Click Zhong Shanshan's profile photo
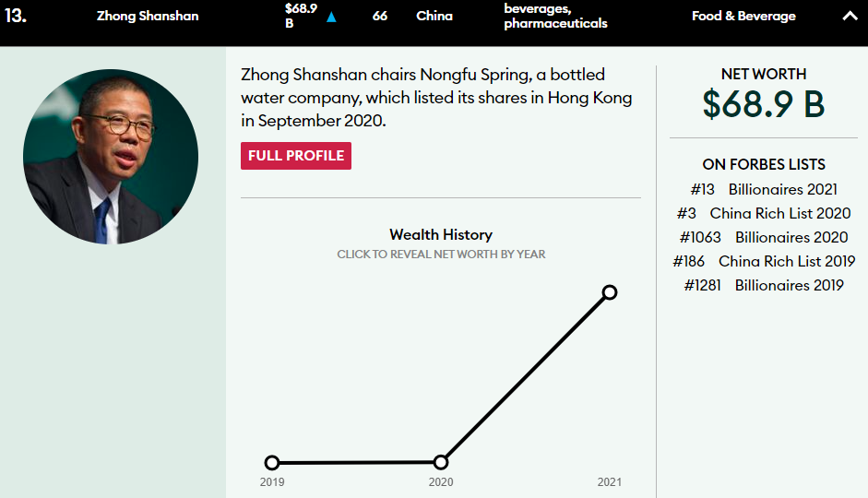 [111, 155]
